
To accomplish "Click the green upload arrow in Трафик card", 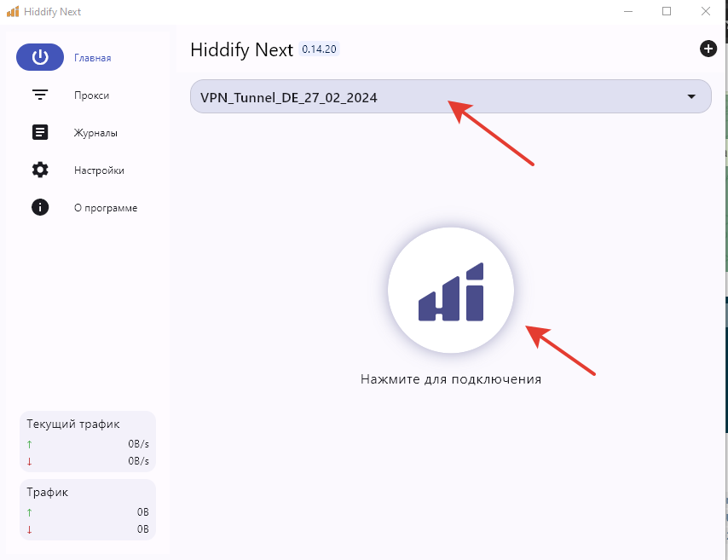I will [29, 512].
